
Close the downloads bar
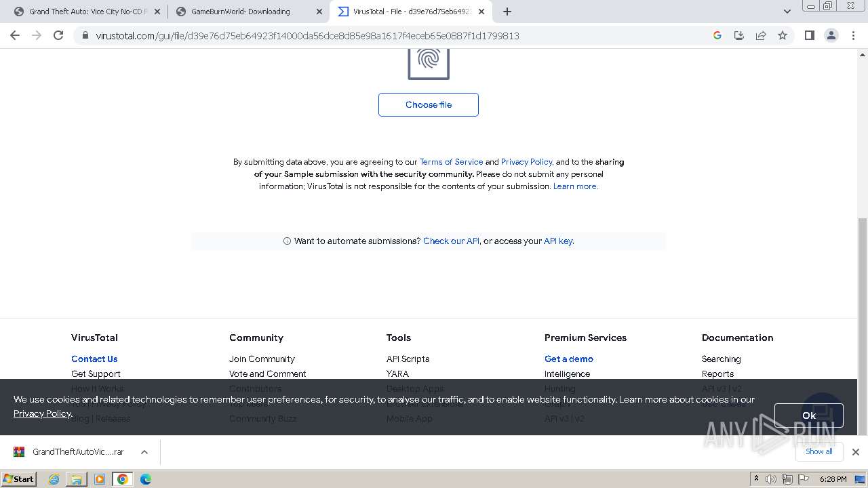(x=856, y=452)
